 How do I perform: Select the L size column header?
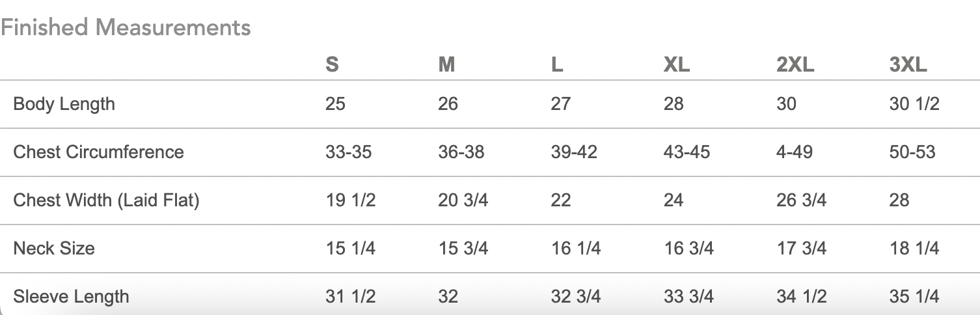pos(557,65)
